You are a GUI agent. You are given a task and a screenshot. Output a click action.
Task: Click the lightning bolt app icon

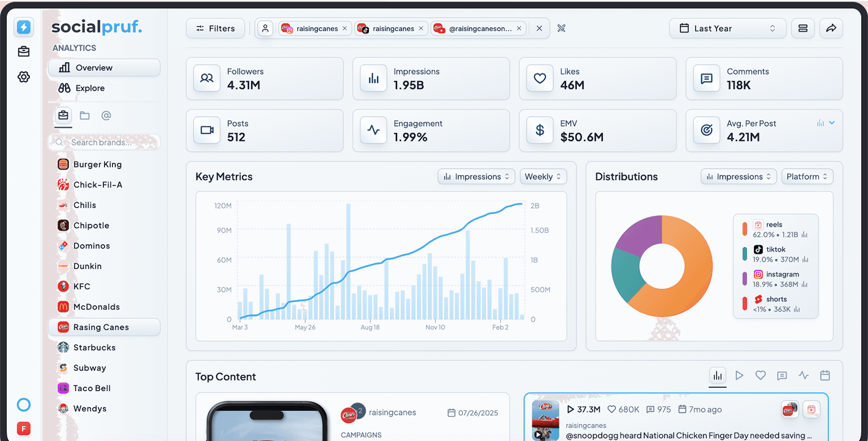(x=24, y=27)
